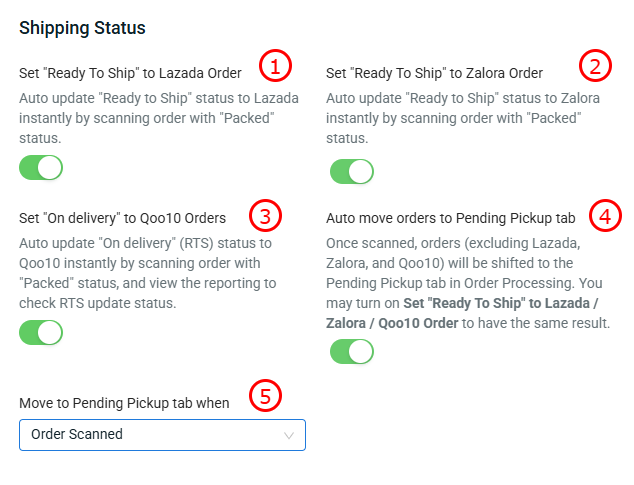The height and width of the screenshot is (485, 634).
Task: Click the Set "Ready To Ship" to Zalora Order title
Action: point(434,73)
